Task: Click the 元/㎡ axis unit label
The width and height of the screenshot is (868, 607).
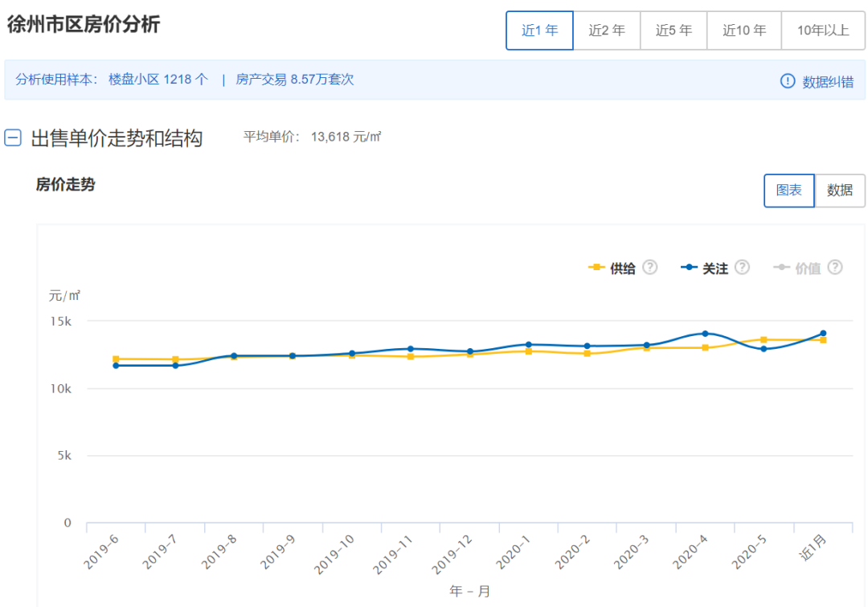Action: coord(64,296)
